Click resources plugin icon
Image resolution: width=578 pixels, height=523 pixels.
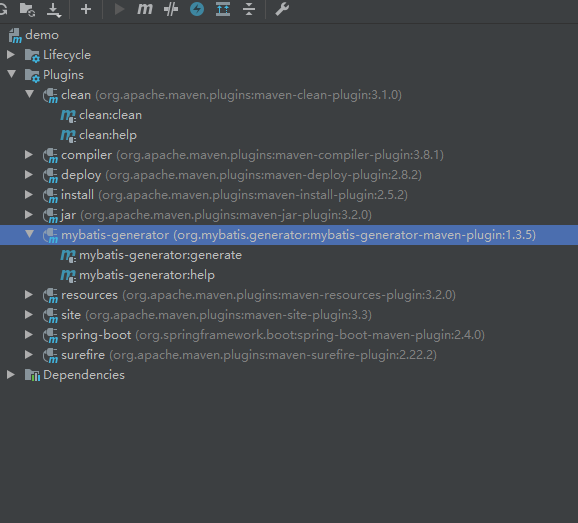click(x=50, y=295)
